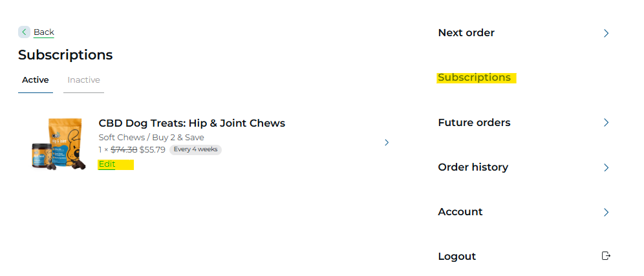Click the Every 4 weeks frequency badge
The height and width of the screenshot is (276, 644).
pyautogui.click(x=195, y=150)
